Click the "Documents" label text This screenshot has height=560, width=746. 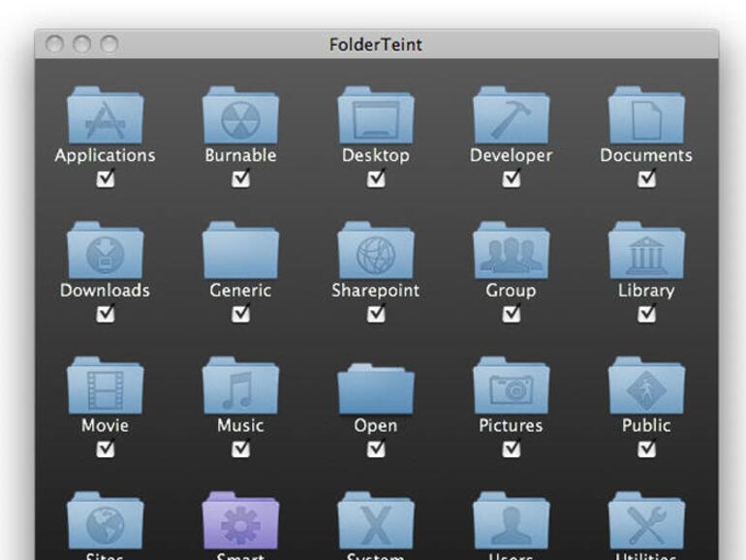tap(646, 155)
